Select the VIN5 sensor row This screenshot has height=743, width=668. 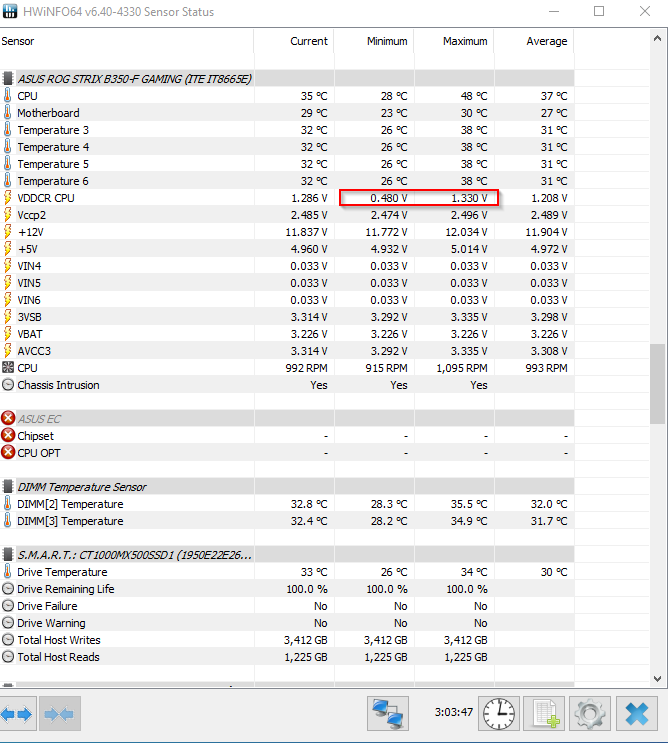(287, 283)
